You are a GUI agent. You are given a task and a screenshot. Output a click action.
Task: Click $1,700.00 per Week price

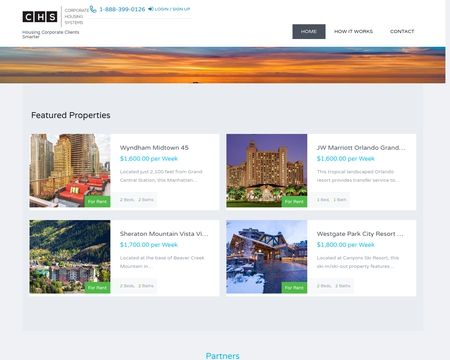click(149, 245)
